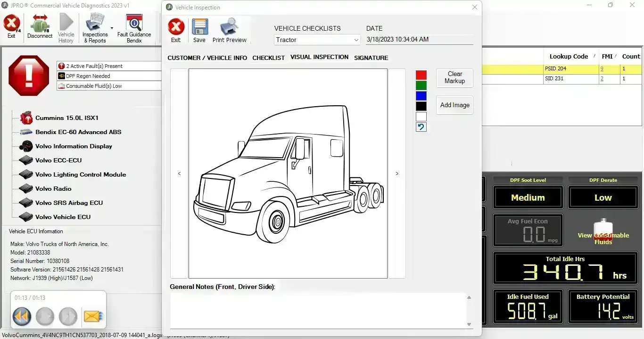Select Volvo Radio module
The height and width of the screenshot is (339, 644).
(x=53, y=189)
